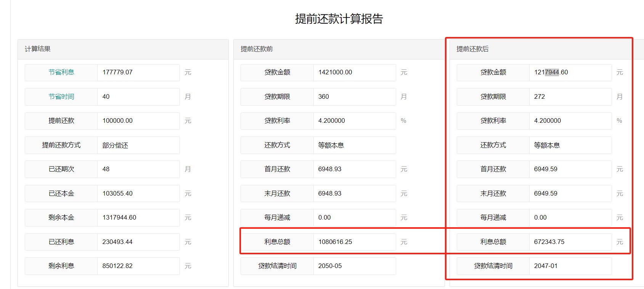Select the saved interest field showing 177779.07
Image resolution: width=644 pixels, height=289 pixels.
point(138,72)
